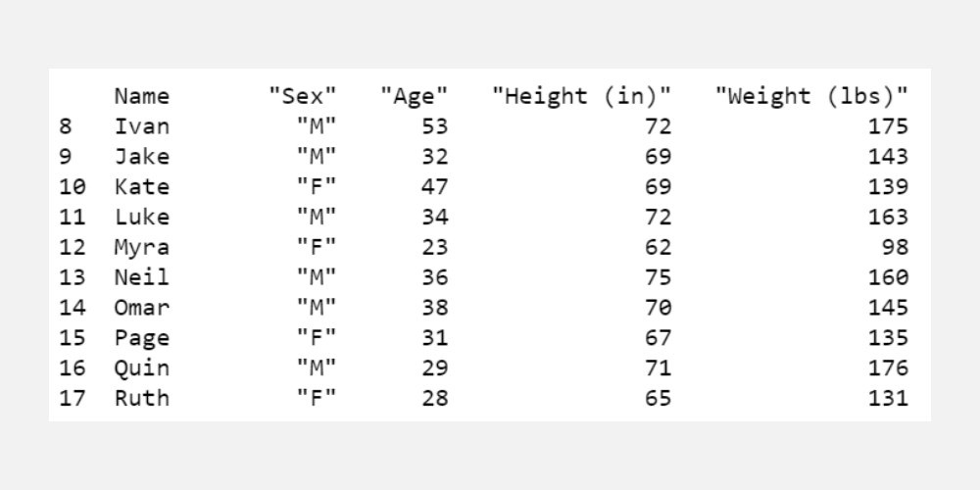Select Luke in the Name column
Viewport: 980px width, 490px height.
coord(141,217)
